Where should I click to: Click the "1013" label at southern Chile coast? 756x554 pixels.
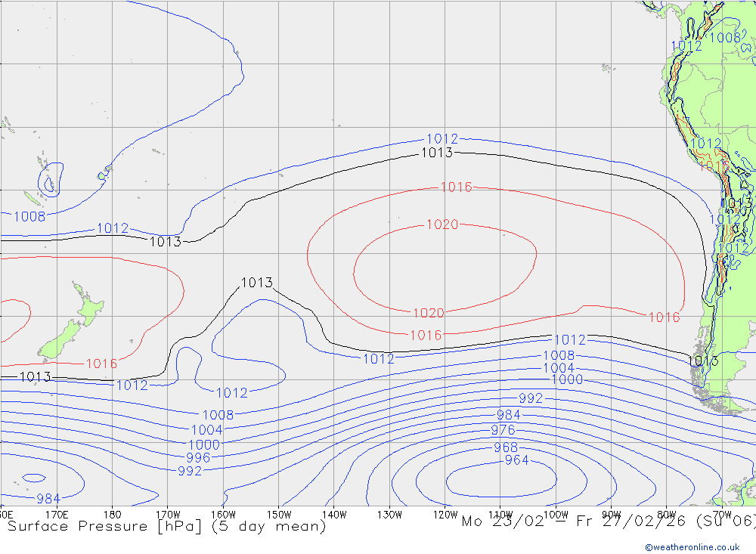[703, 361]
